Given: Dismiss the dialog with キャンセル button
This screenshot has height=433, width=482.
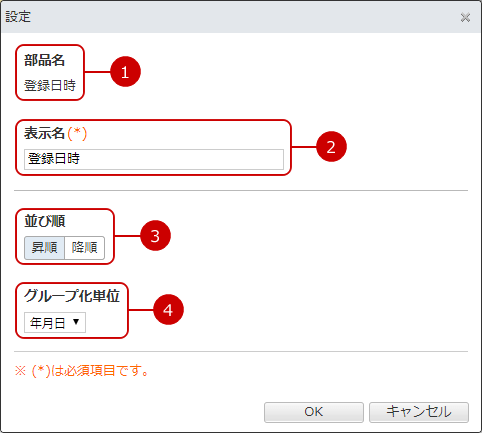Looking at the screenshot, I should coord(419,412).
